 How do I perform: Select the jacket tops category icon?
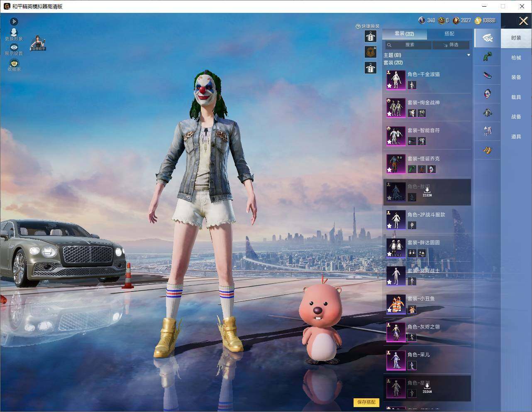click(x=487, y=112)
